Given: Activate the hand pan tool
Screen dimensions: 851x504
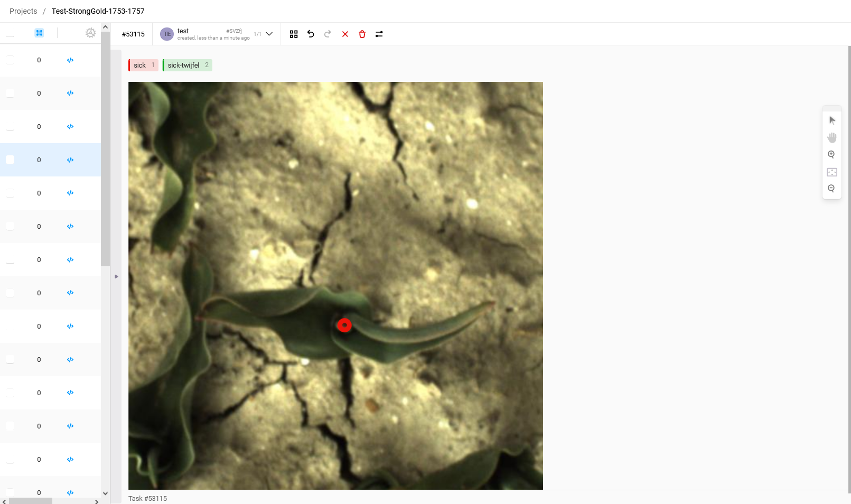Looking at the screenshot, I should click(x=832, y=138).
